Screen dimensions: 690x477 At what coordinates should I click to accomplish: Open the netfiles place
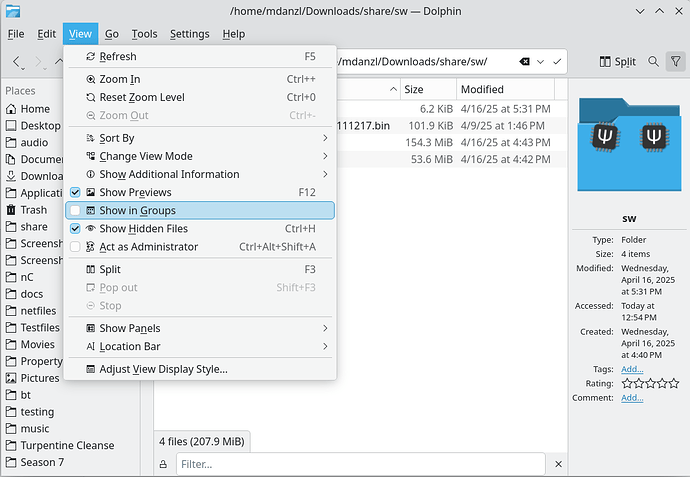(x=33, y=311)
